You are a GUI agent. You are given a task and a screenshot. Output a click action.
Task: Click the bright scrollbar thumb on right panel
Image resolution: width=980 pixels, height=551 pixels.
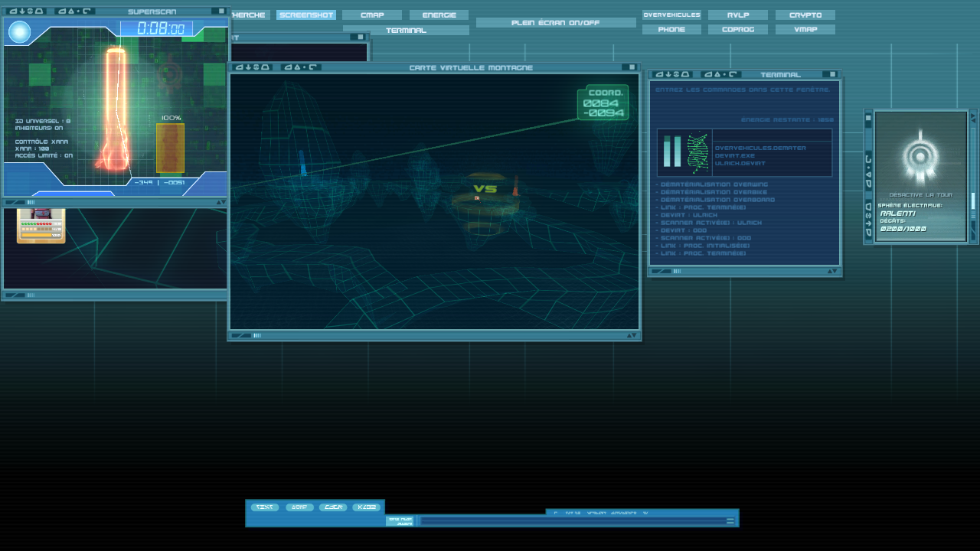pos(973,201)
